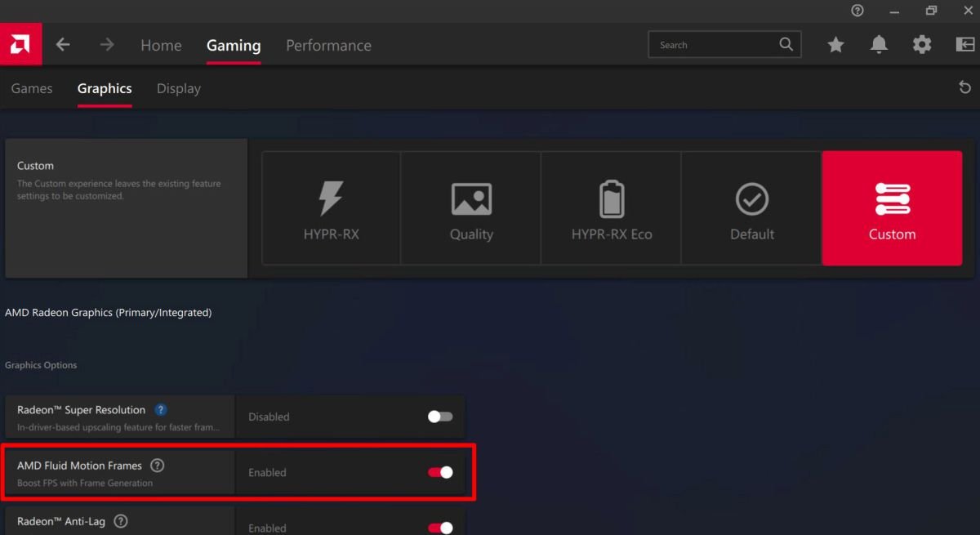Open the Home tab
Viewport: 980px width, 535px height.
(x=161, y=46)
